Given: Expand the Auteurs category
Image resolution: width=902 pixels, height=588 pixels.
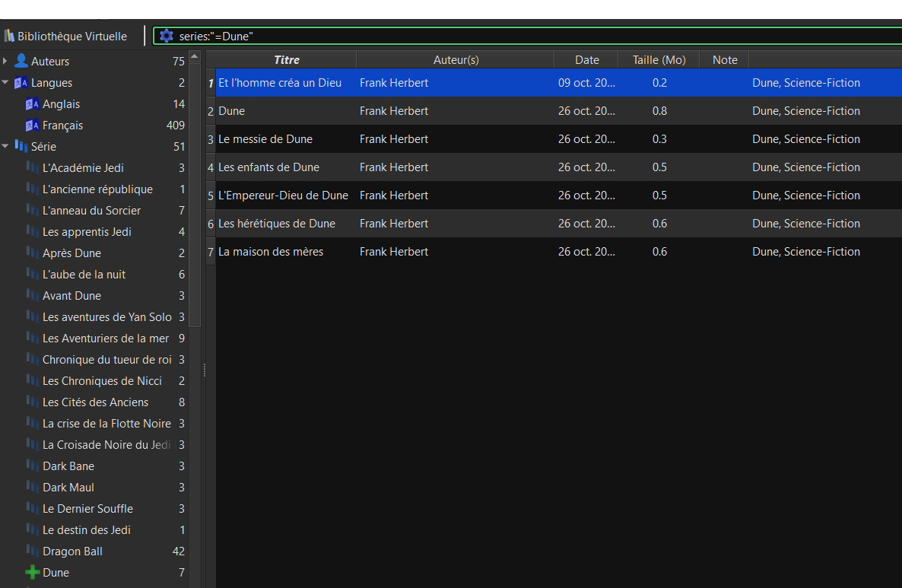Looking at the screenshot, I should [5, 61].
